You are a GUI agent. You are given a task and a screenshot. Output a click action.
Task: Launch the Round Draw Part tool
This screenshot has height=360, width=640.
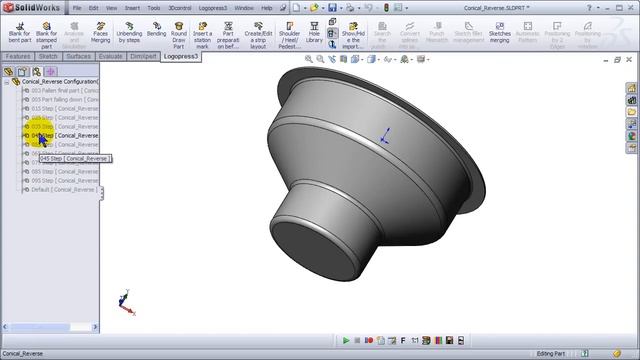pos(179,35)
